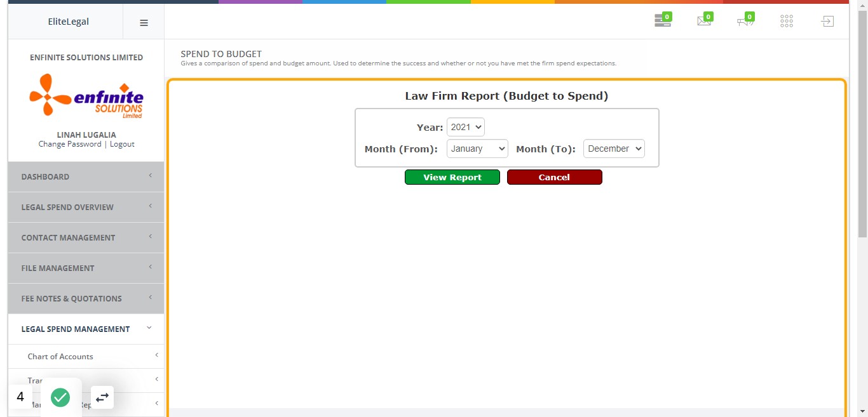Open the Year dropdown showing 2021
Screen dimensions: 868x417
pos(465,127)
